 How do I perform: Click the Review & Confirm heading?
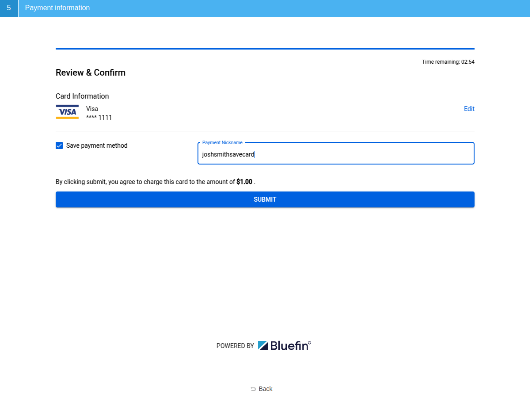coord(91,73)
